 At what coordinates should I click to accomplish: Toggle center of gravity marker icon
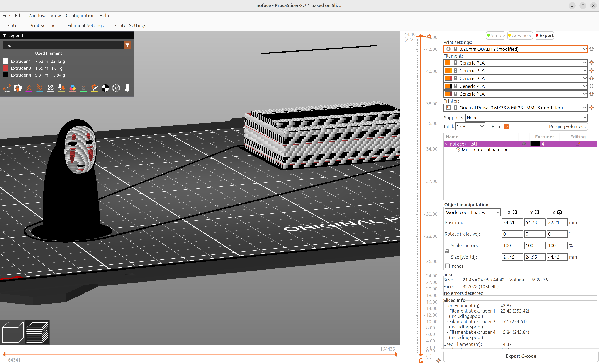pyautogui.click(x=105, y=88)
